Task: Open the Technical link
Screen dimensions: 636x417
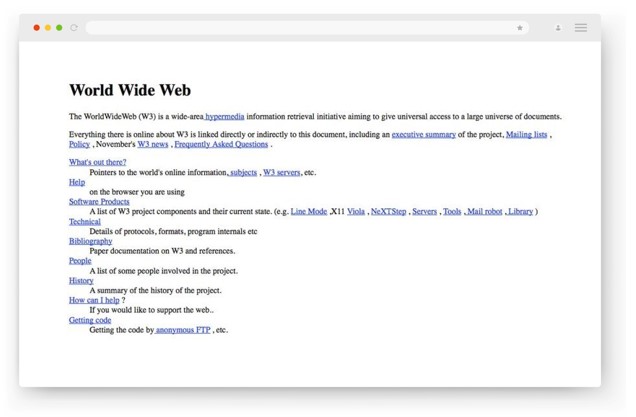Action: coord(85,221)
